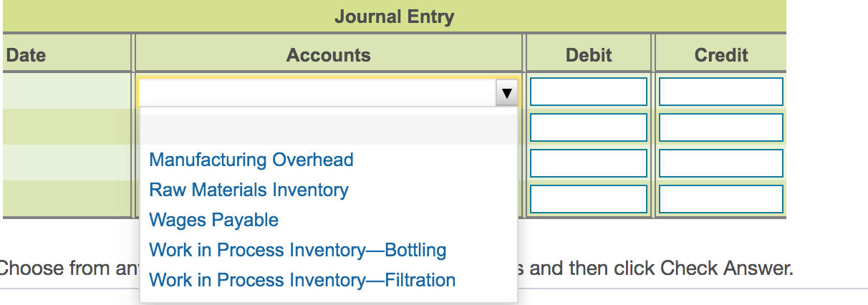This screenshot has width=868, height=305.
Task: Click the third row Debit field
Action: [589, 163]
